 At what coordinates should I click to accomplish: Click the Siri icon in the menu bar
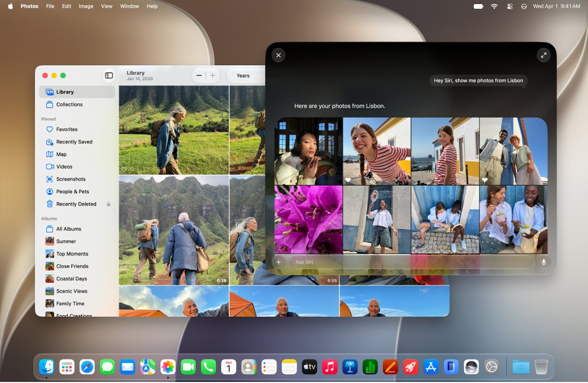[524, 6]
